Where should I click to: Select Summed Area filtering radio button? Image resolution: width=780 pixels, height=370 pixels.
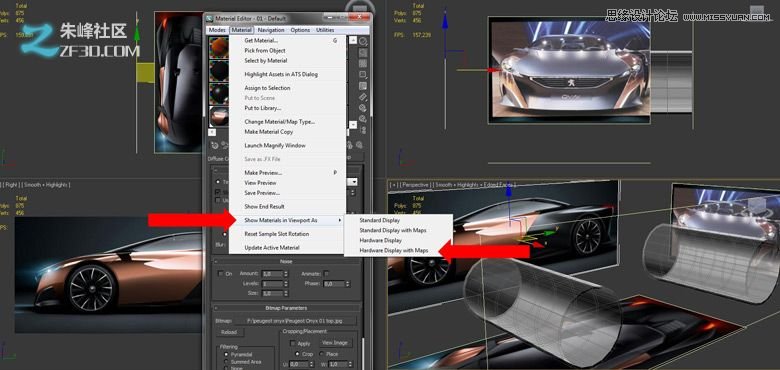tap(226, 362)
